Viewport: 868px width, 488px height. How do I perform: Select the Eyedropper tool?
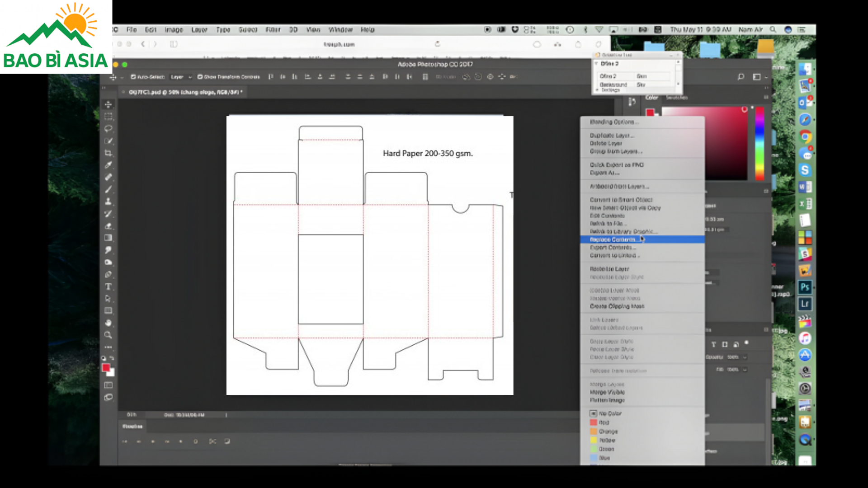point(108,165)
